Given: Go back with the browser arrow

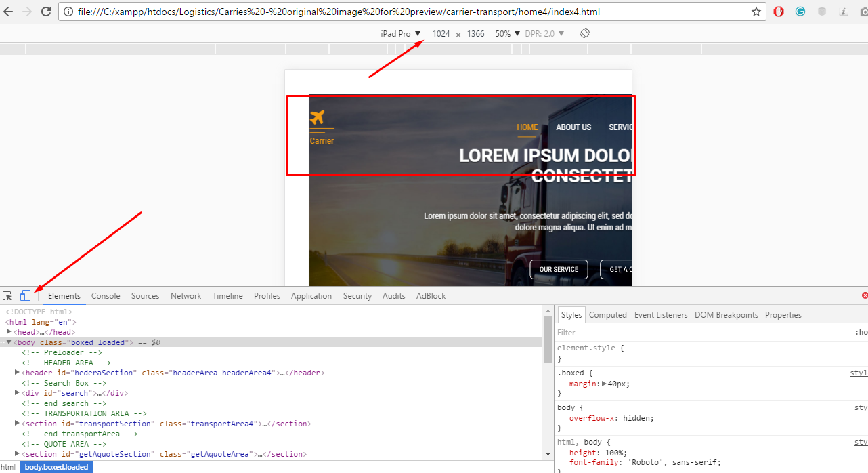Looking at the screenshot, I should coord(9,12).
